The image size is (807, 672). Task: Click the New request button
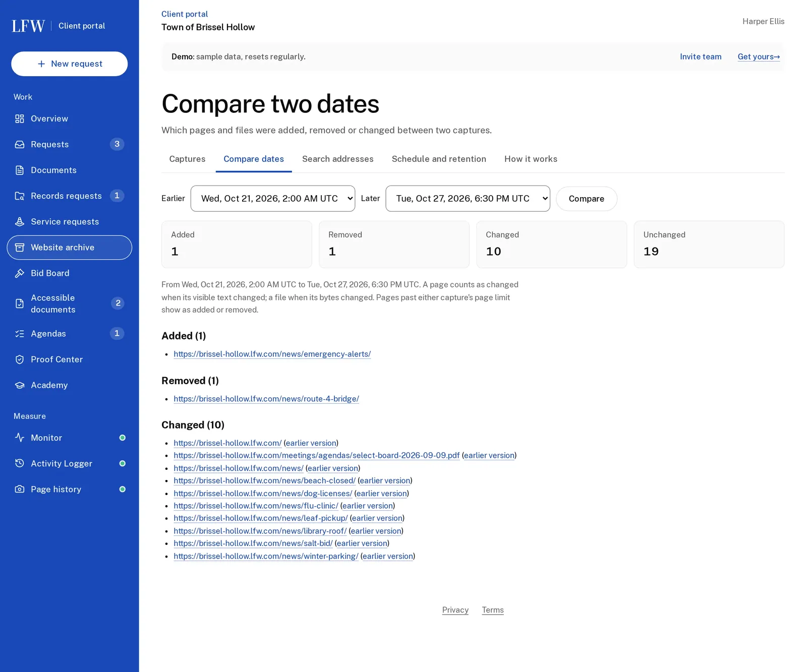[x=70, y=64]
